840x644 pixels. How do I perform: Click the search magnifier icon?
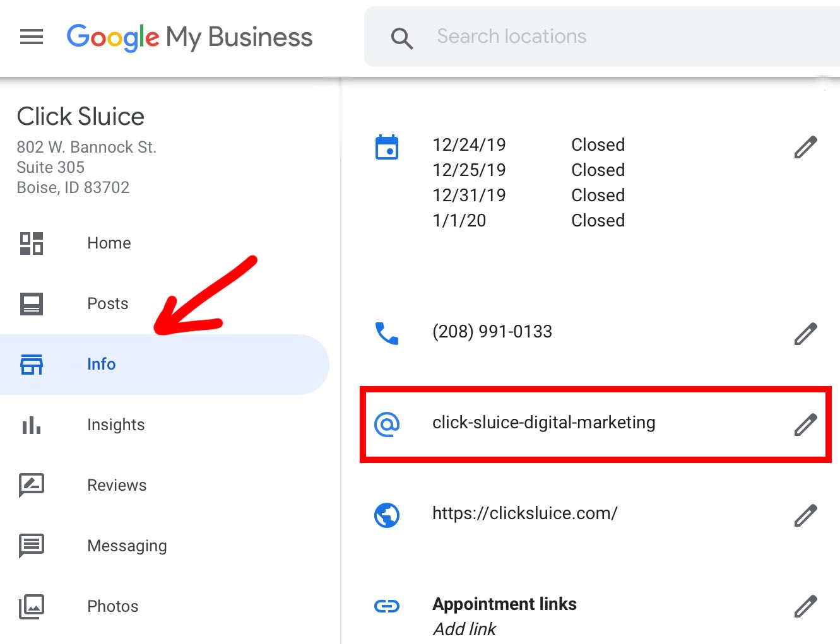point(402,38)
